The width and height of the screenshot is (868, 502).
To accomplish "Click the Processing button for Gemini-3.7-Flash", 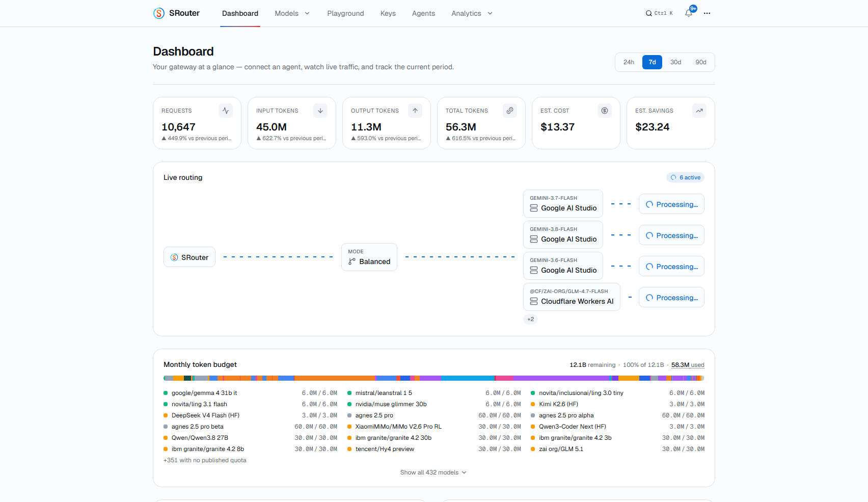I will [671, 204].
